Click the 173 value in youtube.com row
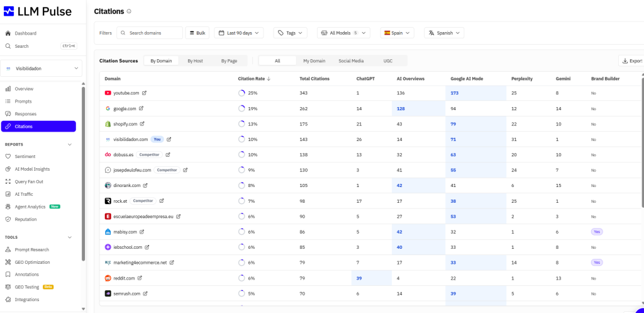The width and height of the screenshot is (644, 313). point(454,93)
